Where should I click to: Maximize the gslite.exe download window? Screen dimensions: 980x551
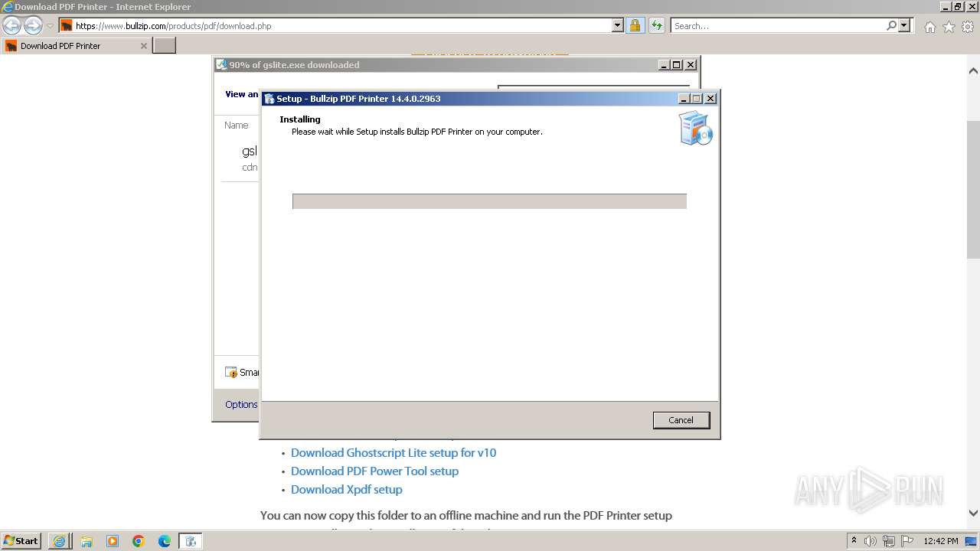click(677, 65)
